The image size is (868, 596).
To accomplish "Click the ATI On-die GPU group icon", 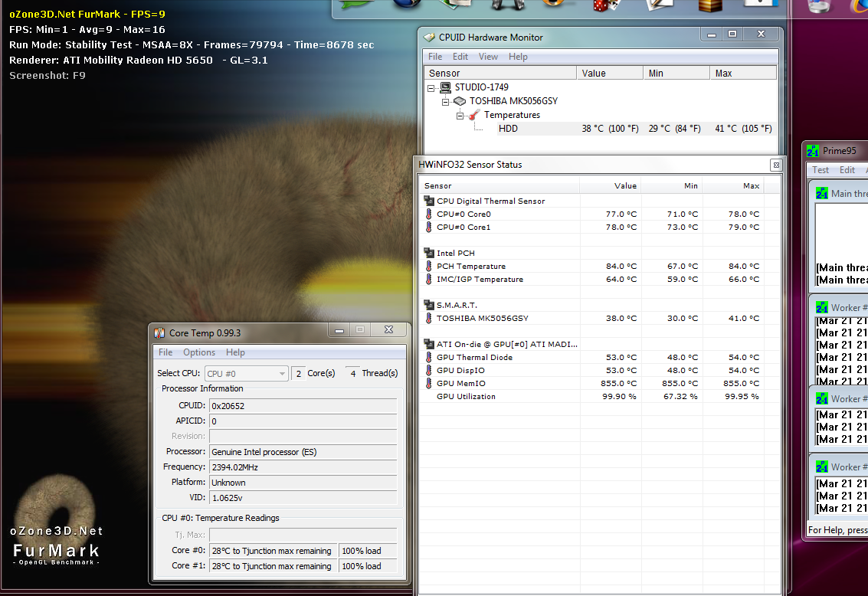I will pos(429,344).
